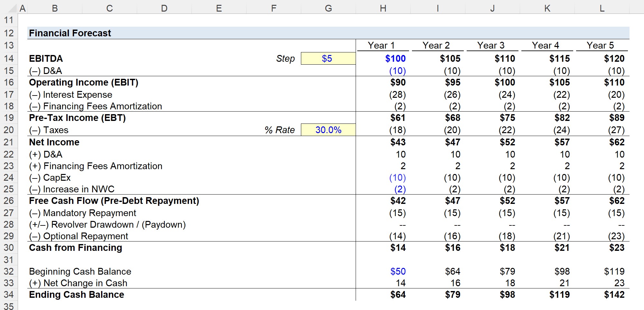Click the Year 1 CapEx value cell
This screenshot has width=644, height=310.
pos(383,178)
